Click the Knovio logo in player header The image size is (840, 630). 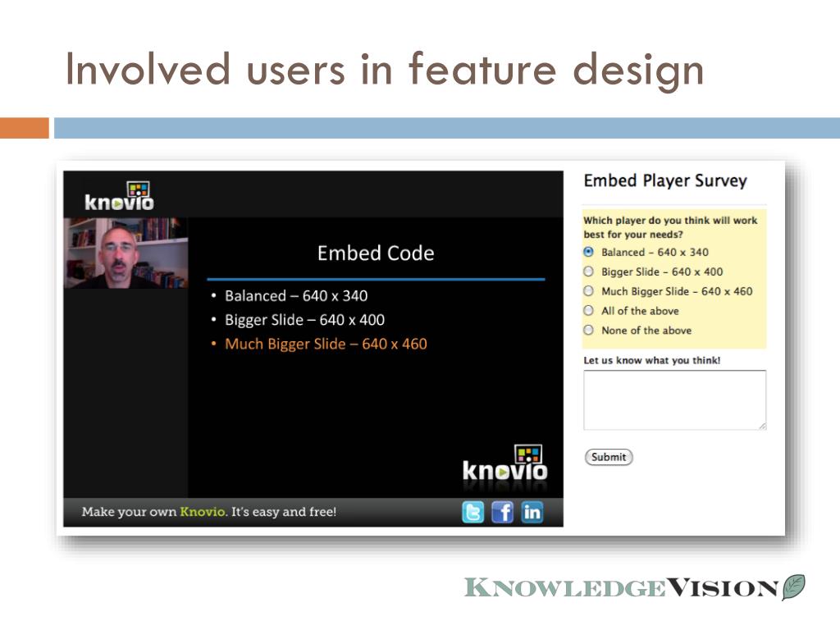pos(120,197)
